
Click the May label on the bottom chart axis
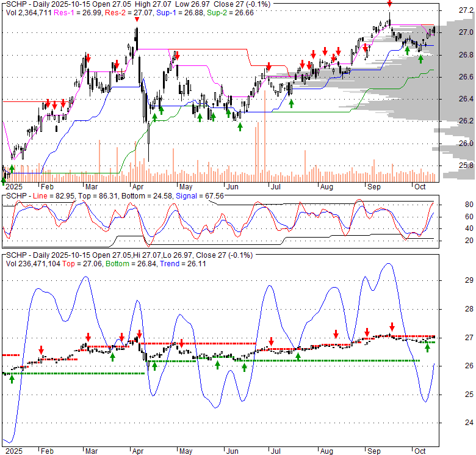186,451
